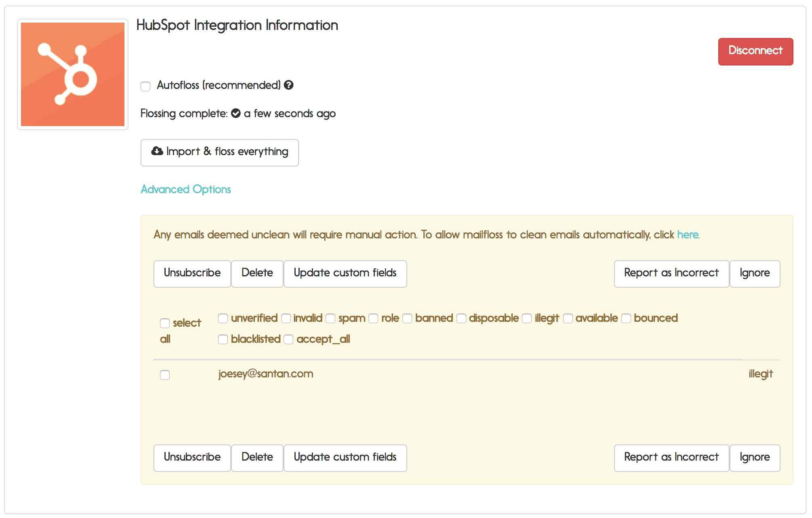The width and height of the screenshot is (812, 518).
Task: Click the bottom Ignore button
Action: coord(755,458)
